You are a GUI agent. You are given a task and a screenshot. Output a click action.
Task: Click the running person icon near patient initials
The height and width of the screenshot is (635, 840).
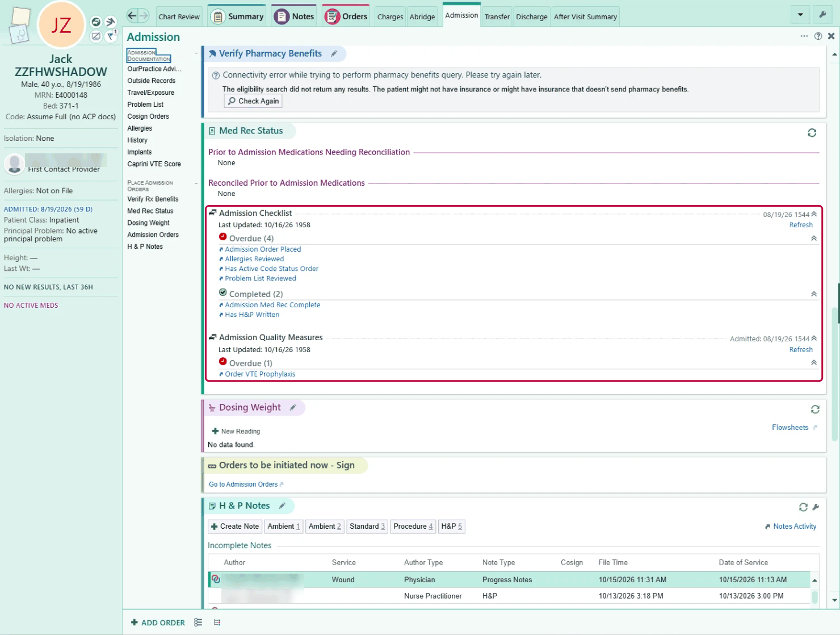110,22
